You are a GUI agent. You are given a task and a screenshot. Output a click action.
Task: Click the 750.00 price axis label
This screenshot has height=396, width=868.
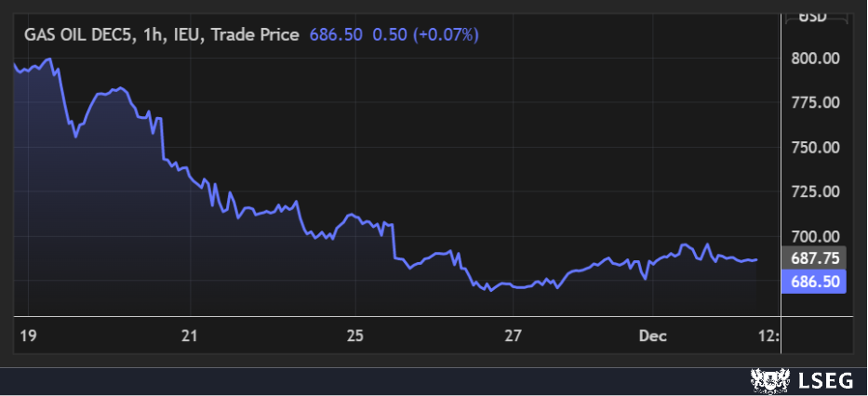(x=815, y=147)
